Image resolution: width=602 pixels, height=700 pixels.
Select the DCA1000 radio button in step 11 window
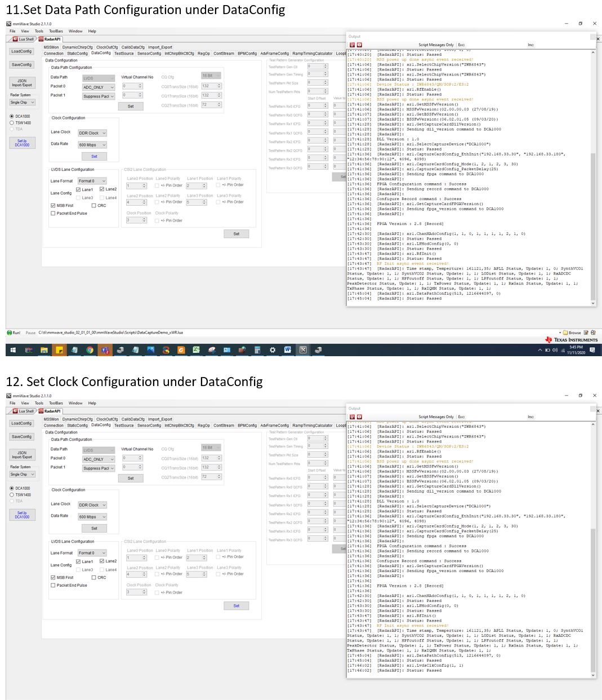click(x=12, y=116)
